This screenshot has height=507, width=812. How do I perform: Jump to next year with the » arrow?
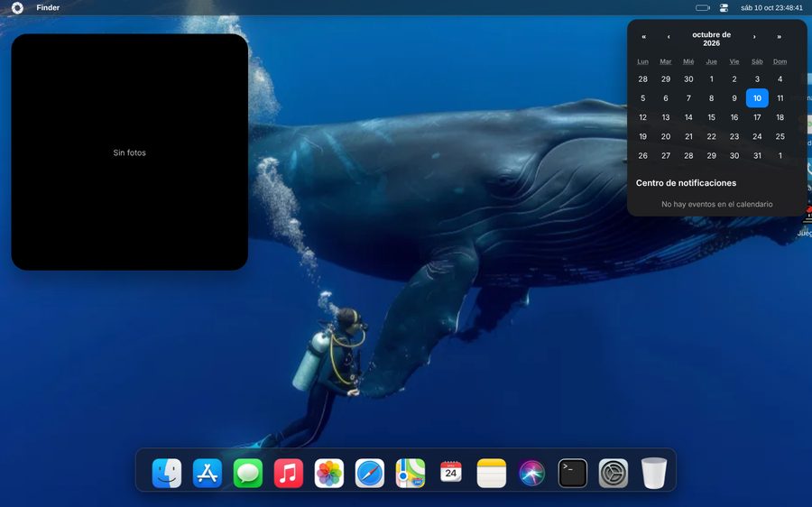(779, 37)
